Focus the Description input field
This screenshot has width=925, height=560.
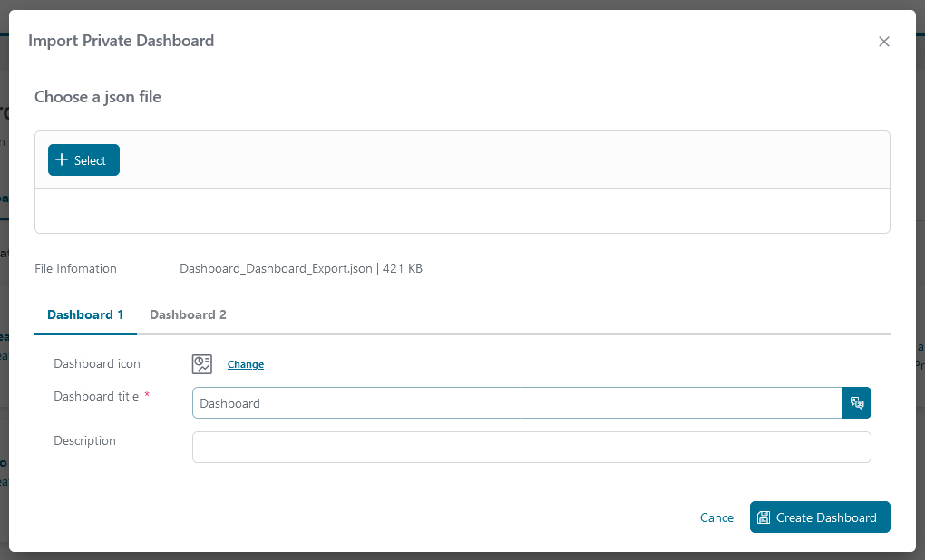pos(531,448)
